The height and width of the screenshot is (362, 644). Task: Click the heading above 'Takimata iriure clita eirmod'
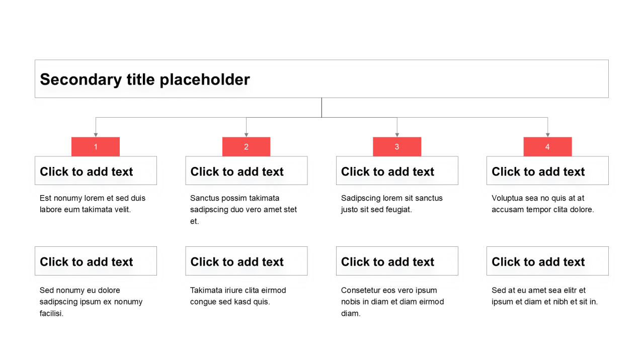[x=246, y=261]
